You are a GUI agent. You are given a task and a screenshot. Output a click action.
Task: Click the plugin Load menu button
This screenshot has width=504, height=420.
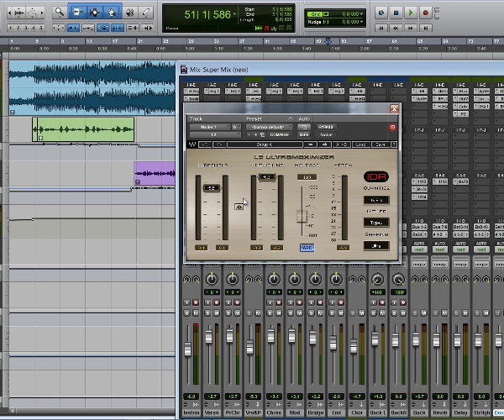click(x=360, y=144)
